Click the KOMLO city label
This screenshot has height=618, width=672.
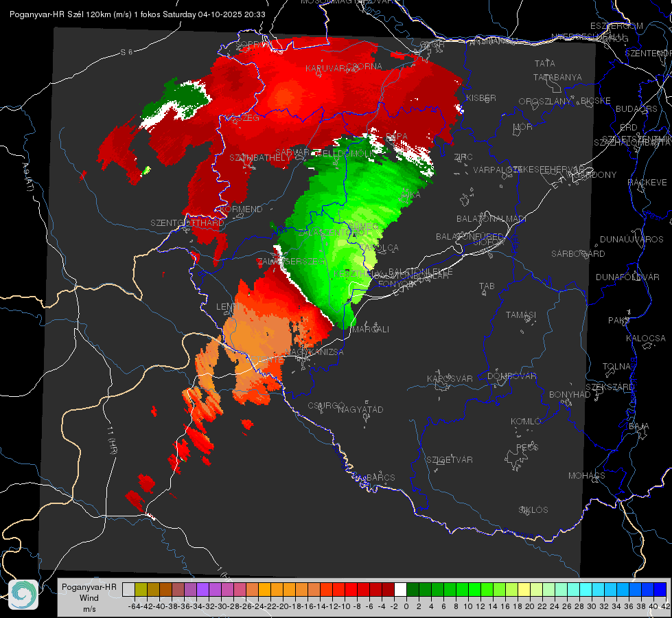pos(526,421)
